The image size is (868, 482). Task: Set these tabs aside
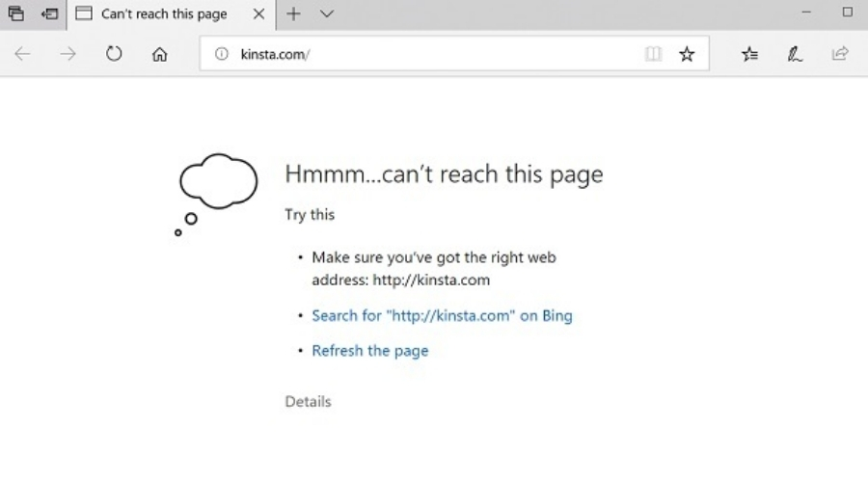pos(48,13)
